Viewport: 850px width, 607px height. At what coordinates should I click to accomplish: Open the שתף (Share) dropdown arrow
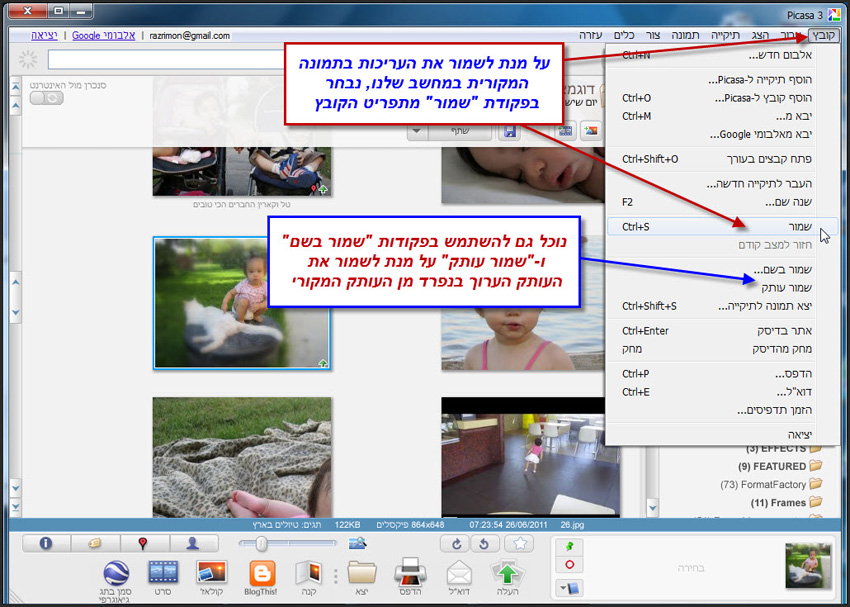coord(416,131)
